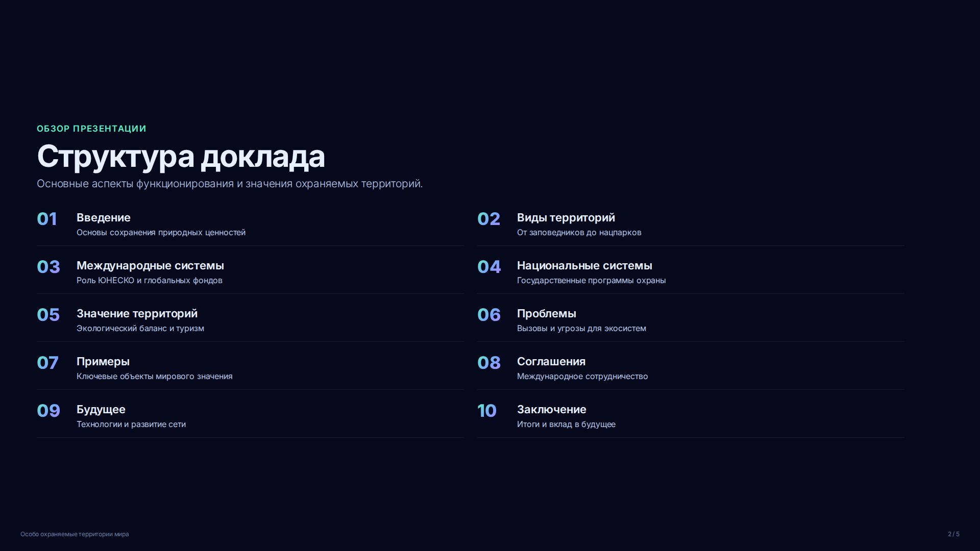This screenshot has width=980, height=551.
Task: Select the 'Национальные системы' title
Action: point(584,266)
